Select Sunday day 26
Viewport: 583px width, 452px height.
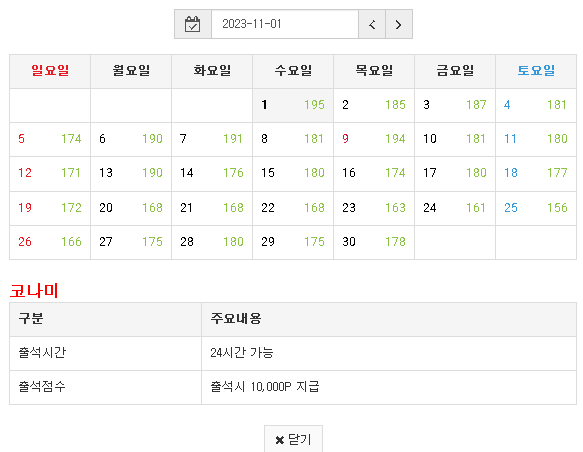pyautogui.click(x=25, y=242)
